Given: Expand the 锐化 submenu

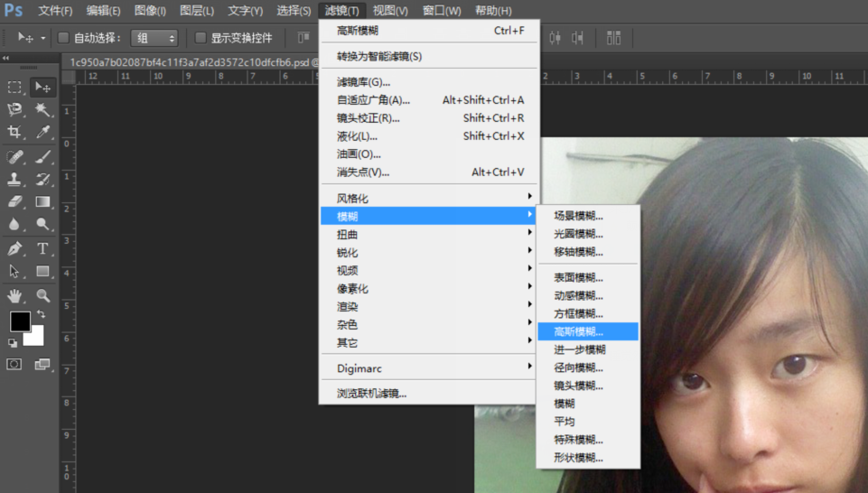Looking at the screenshot, I should (x=429, y=252).
